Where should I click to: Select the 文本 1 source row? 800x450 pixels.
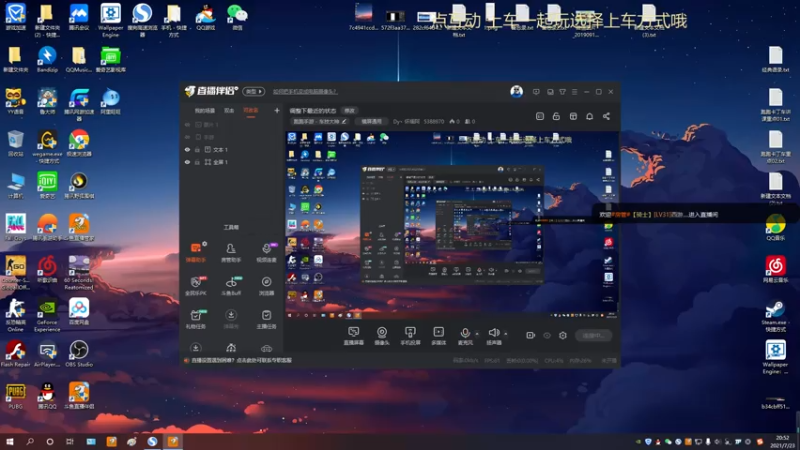click(x=232, y=149)
